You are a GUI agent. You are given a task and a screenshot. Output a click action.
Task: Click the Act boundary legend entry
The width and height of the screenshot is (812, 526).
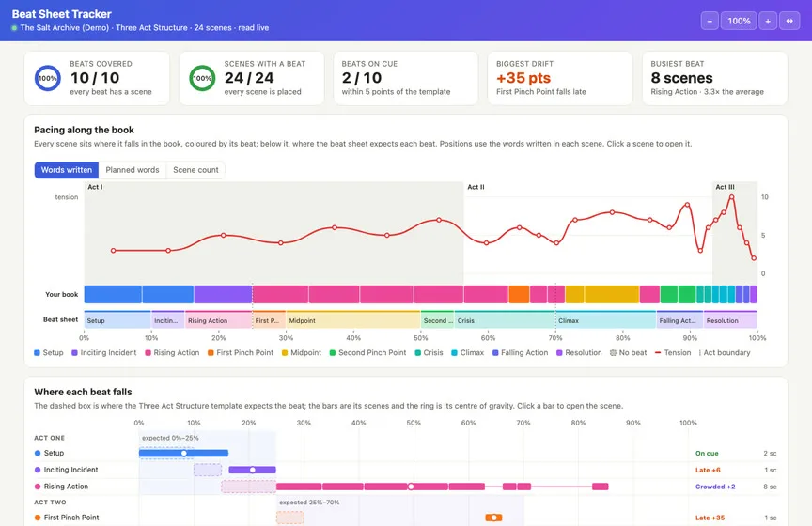725,352
